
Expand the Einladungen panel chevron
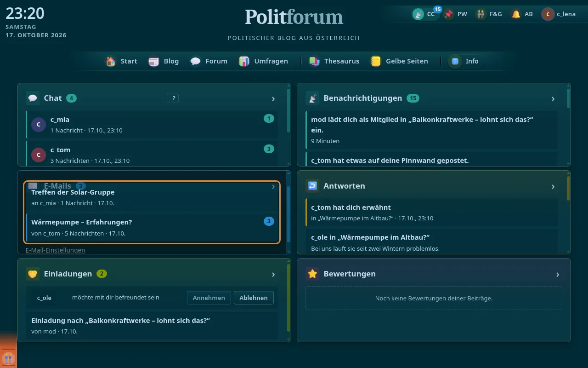[x=273, y=274]
